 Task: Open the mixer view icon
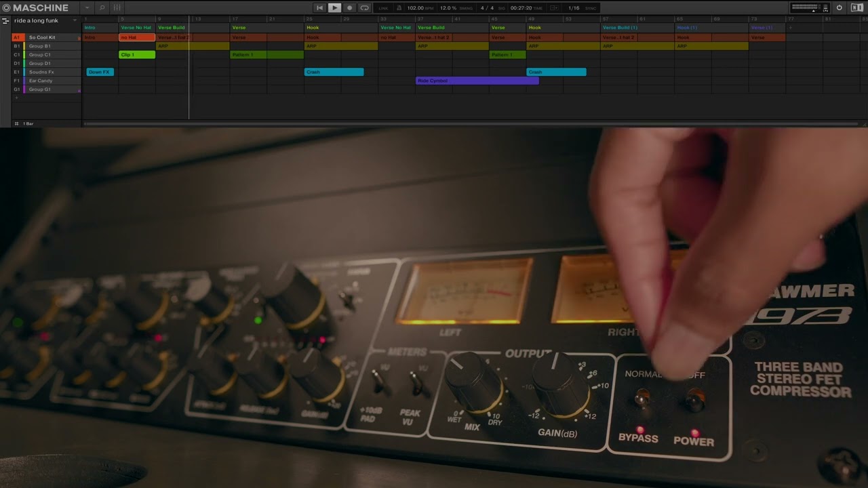point(117,7)
